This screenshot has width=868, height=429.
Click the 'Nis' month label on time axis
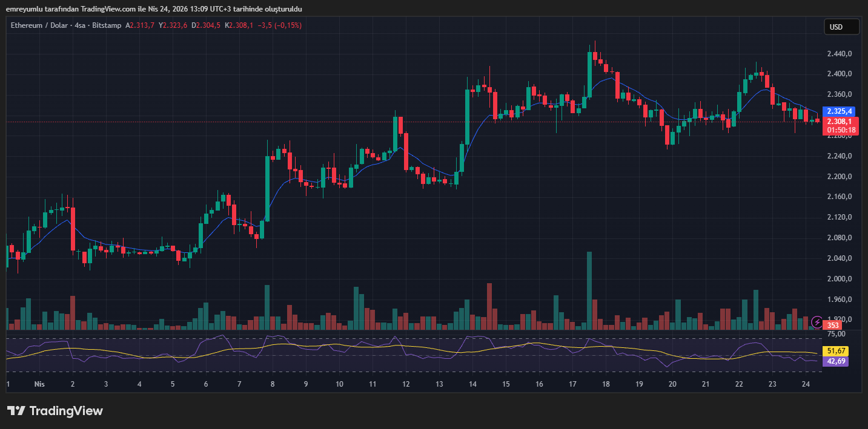pyautogui.click(x=39, y=384)
